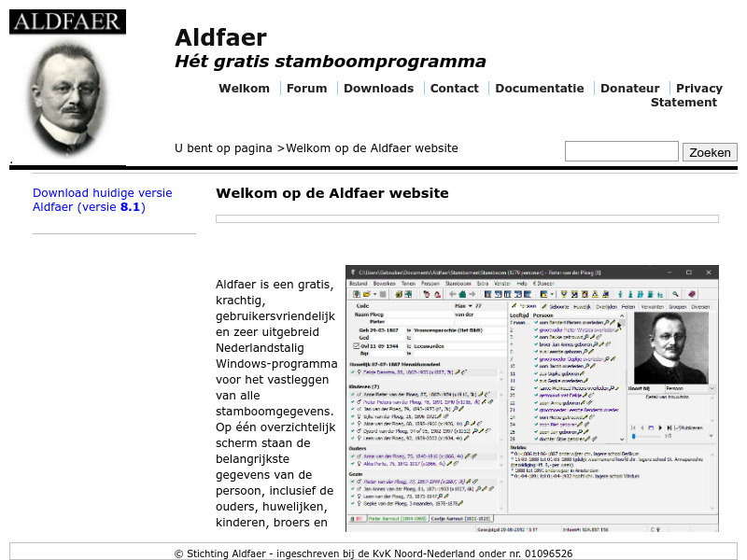Image resolution: width=747 pixels, height=560 pixels.
Task: Click the pencil edit icon beside 'aan Bendert Pieters overleden'
Action: click(x=613, y=323)
